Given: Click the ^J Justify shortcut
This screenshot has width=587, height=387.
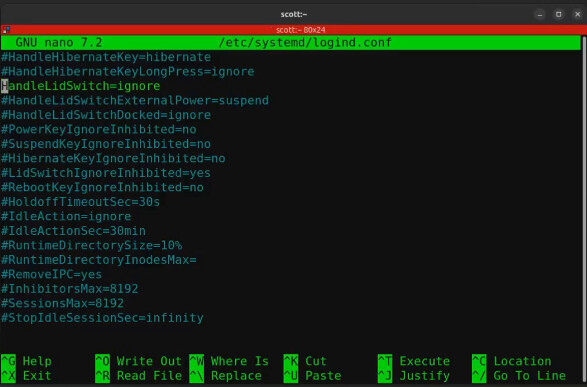Looking at the screenshot, I should point(414,376).
